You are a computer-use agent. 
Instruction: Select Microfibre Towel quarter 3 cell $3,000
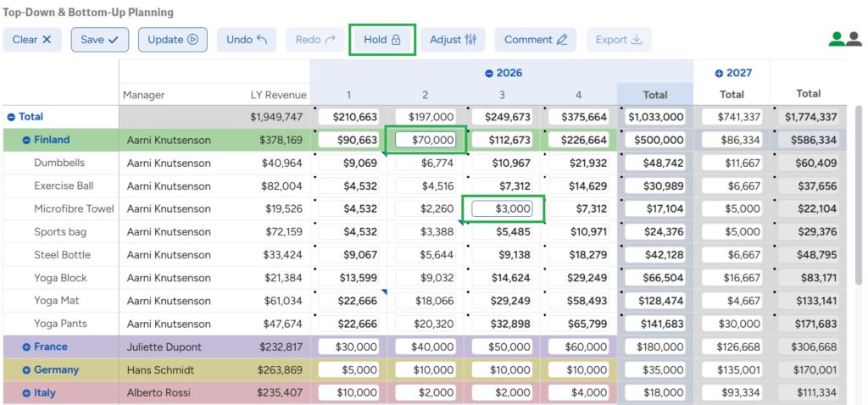point(502,208)
